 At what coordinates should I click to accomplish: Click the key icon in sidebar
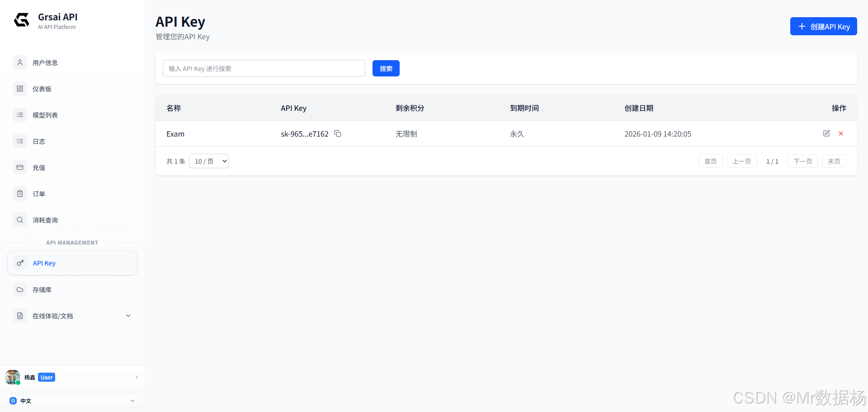(x=20, y=263)
